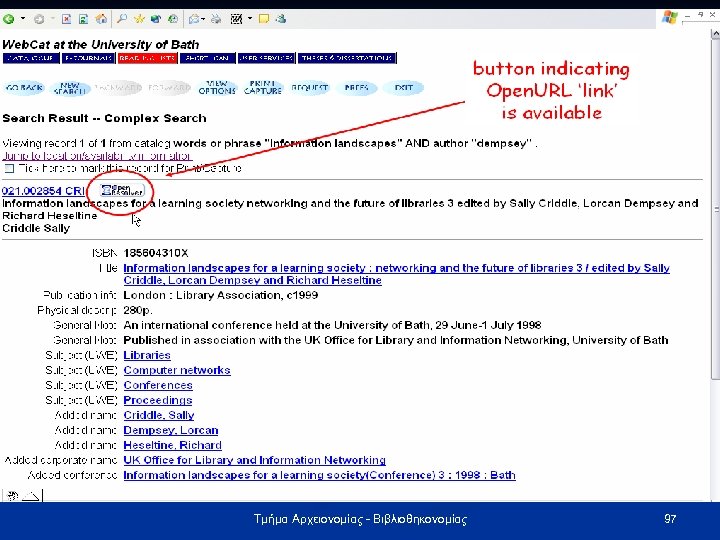Click the Edit page icon
Screen dimensions: 720x540
point(236,19)
